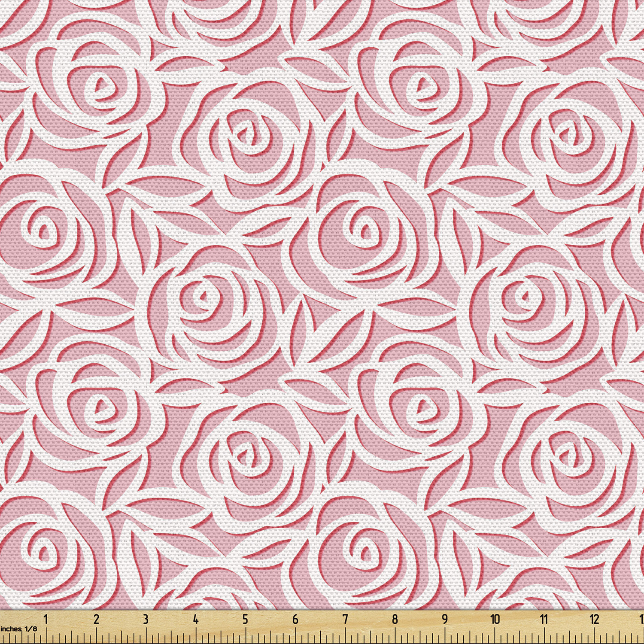Click the number 12 on the ruler
This screenshot has width=644, height=644.
point(594,619)
